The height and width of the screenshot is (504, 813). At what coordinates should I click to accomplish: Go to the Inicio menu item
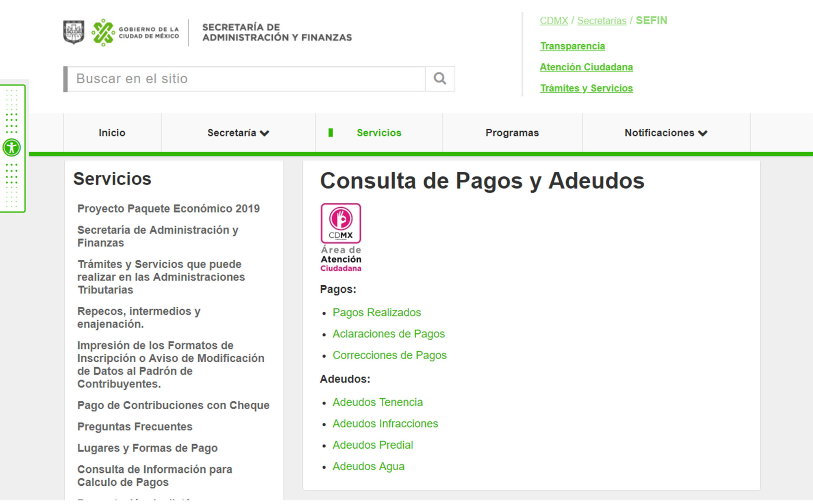(x=112, y=133)
